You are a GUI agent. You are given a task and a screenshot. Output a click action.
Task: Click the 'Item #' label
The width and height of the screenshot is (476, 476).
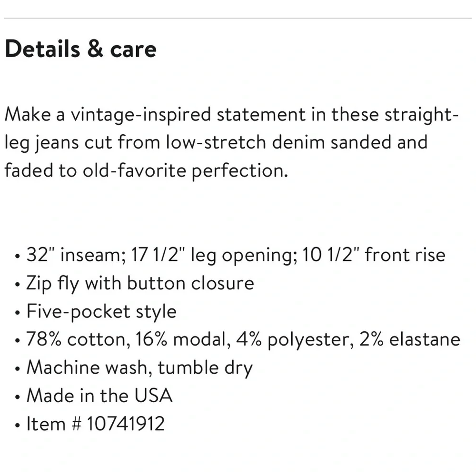tap(53, 424)
